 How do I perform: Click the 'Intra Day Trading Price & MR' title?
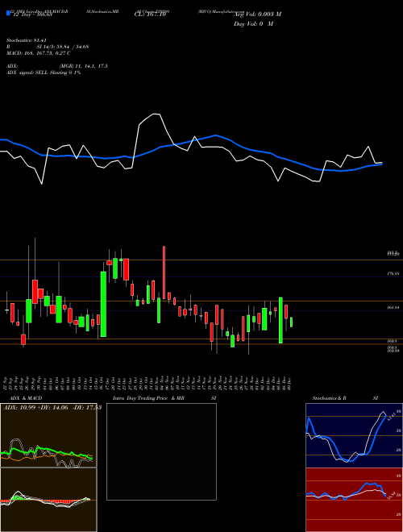pos(148,398)
